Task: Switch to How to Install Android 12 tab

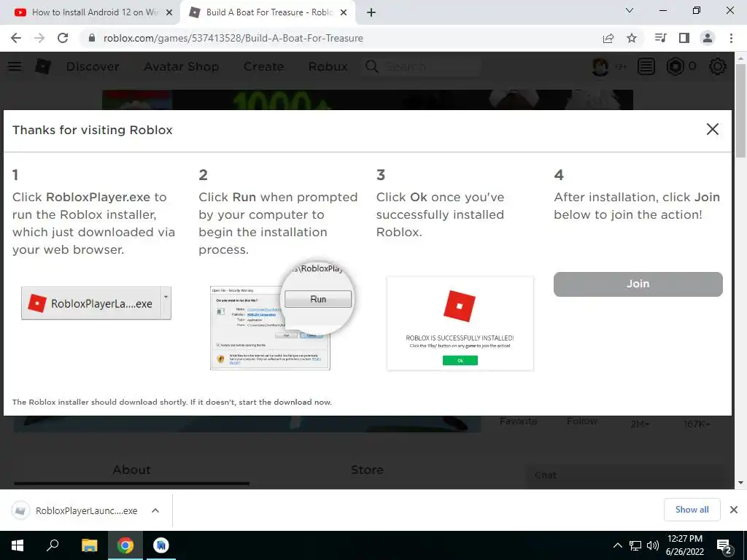Action: tap(90, 12)
